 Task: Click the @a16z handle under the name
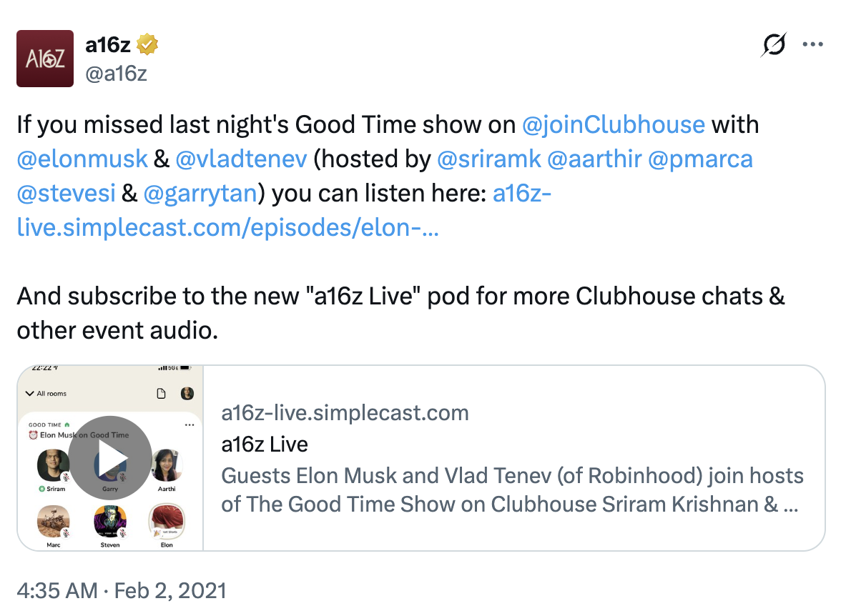(116, 73)
